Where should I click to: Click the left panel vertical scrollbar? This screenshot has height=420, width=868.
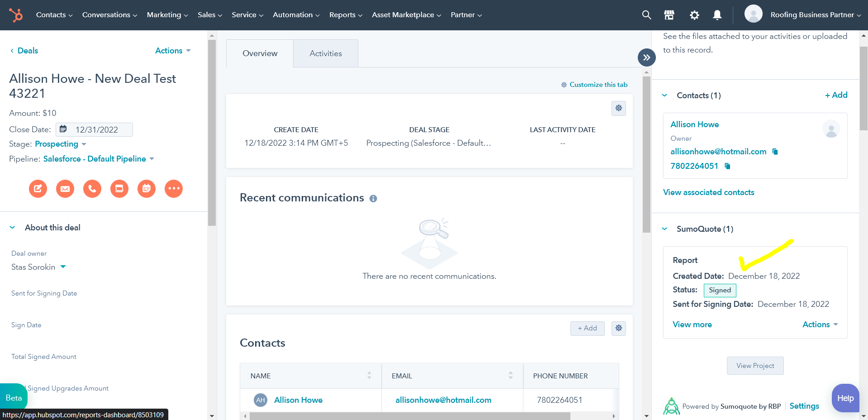[x=212, y=133]
